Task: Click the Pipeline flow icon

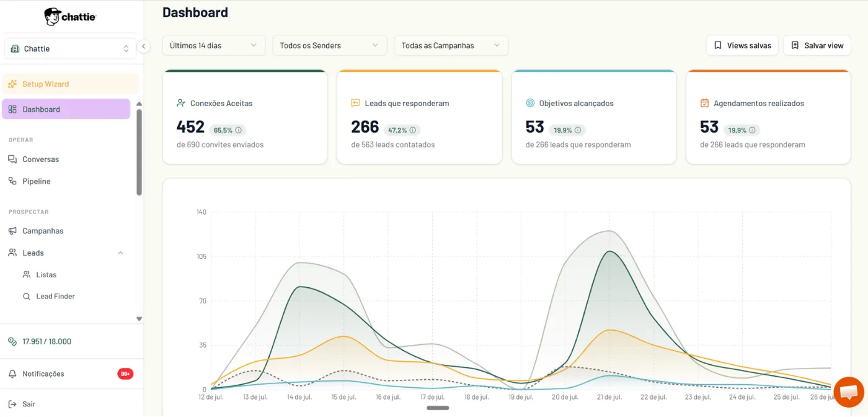Action: pyautogui.click(x=12, y=181)
